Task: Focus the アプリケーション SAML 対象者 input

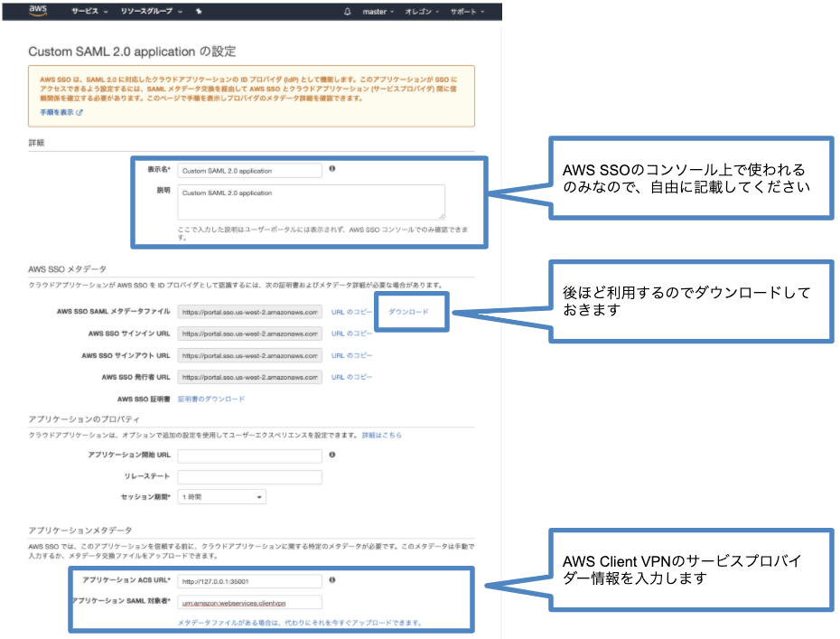Action: [x=249, y=603]
